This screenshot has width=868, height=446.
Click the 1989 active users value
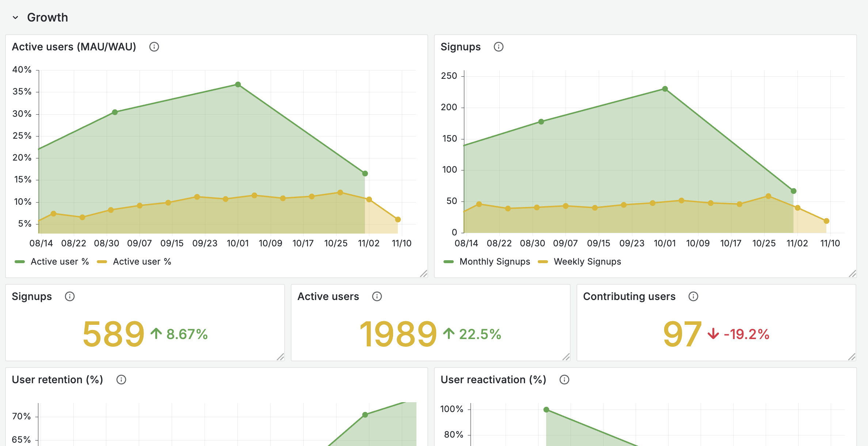click(x=398, y=334)
